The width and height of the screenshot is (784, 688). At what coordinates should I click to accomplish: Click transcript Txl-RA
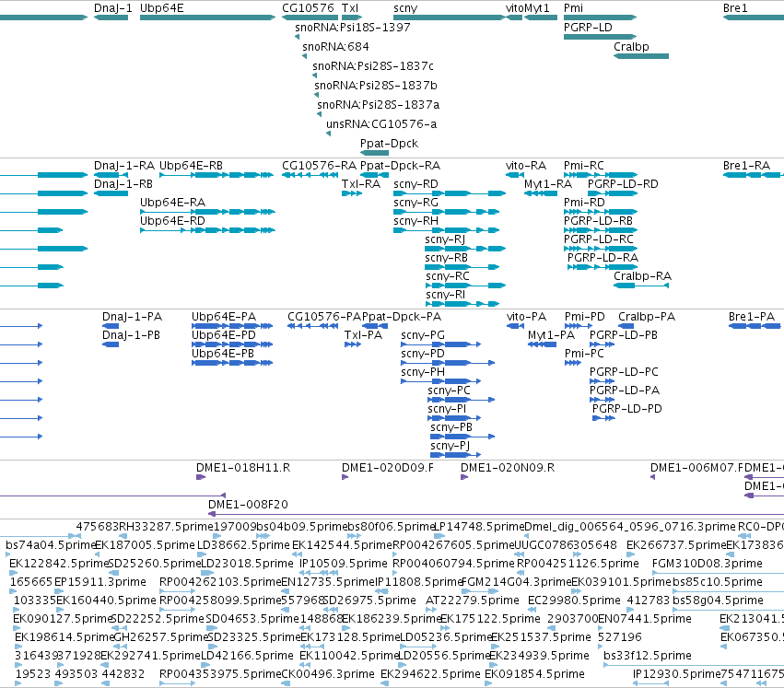click(361, 184)
